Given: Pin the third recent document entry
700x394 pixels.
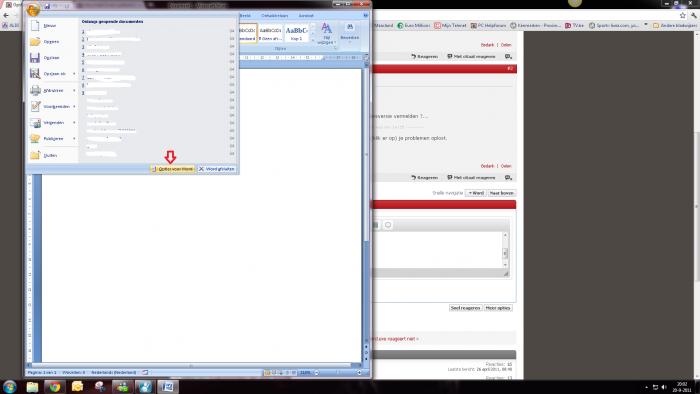Looking at the screenshot, I should point(232,46).
